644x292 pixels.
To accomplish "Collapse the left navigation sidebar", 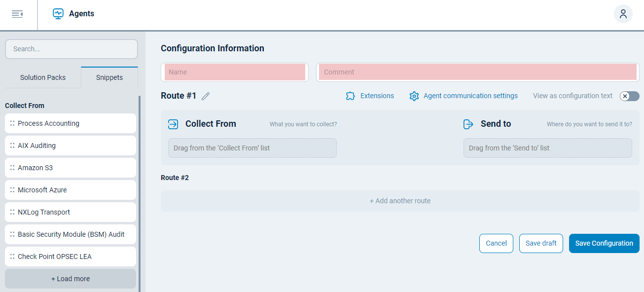I will 18,14.
